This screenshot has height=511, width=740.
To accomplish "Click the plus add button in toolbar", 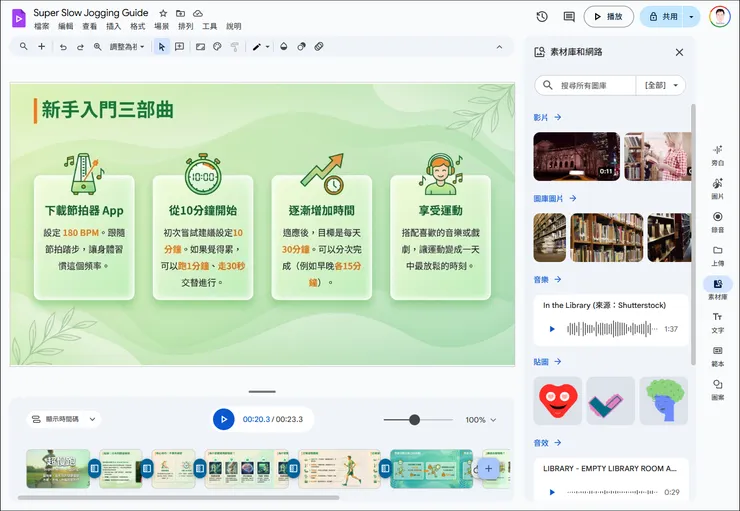I will coord(42,47).
